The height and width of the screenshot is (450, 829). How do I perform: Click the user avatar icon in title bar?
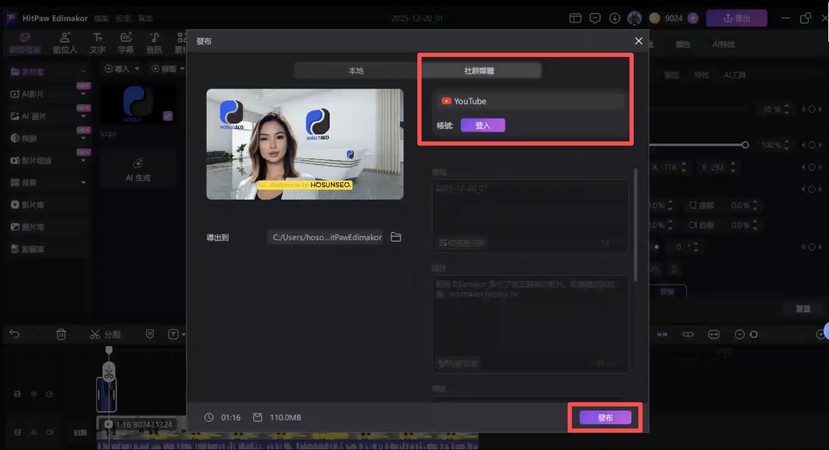click(635, 18)
